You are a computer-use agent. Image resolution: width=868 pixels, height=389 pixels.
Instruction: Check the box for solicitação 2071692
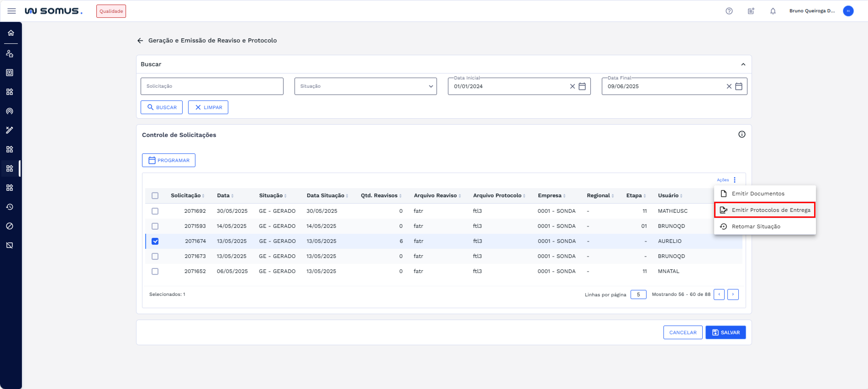coord(155,211)
